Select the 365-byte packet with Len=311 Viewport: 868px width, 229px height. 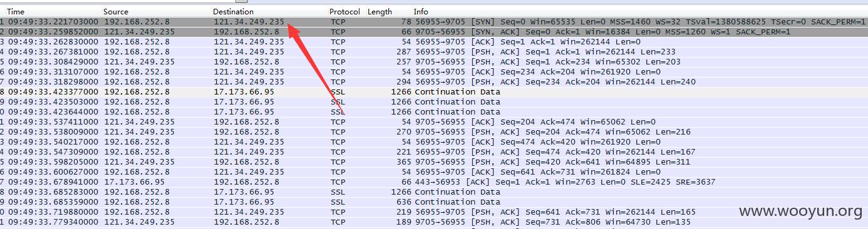[x=434, y=161]
